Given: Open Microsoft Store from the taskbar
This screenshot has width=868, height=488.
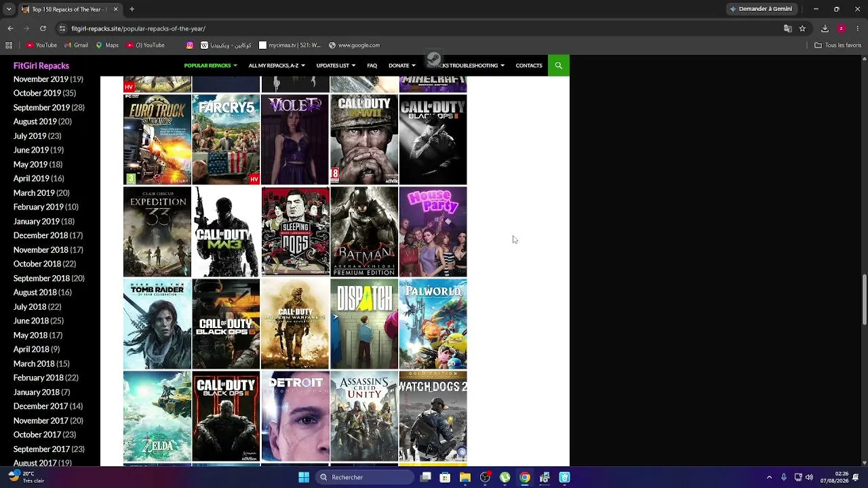Looking at the screenshot, I should pyautogui.click(x=445, y=477).
